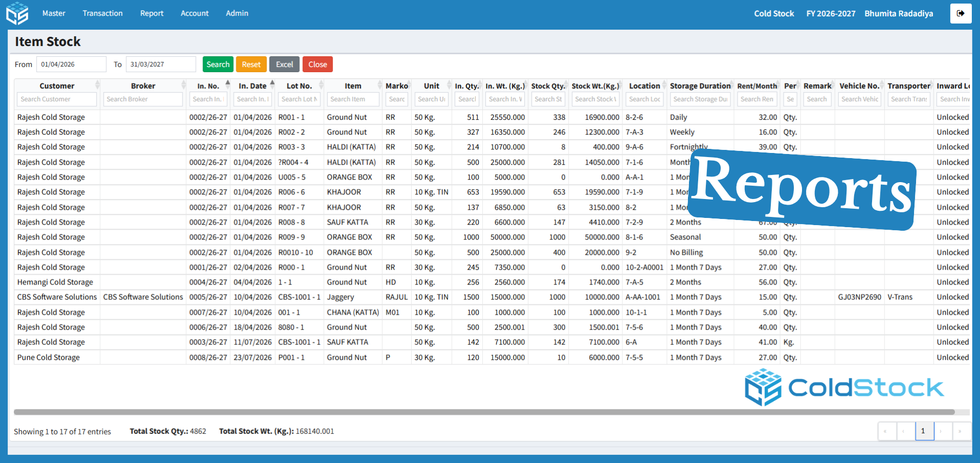
Task: Open the Admin menu
Action: (x=237, y=13)
